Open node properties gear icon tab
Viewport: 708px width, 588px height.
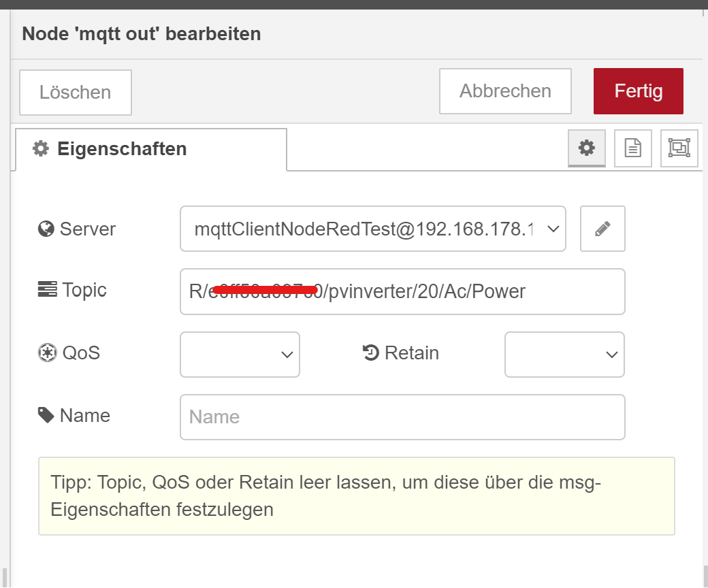click(587, 148)
